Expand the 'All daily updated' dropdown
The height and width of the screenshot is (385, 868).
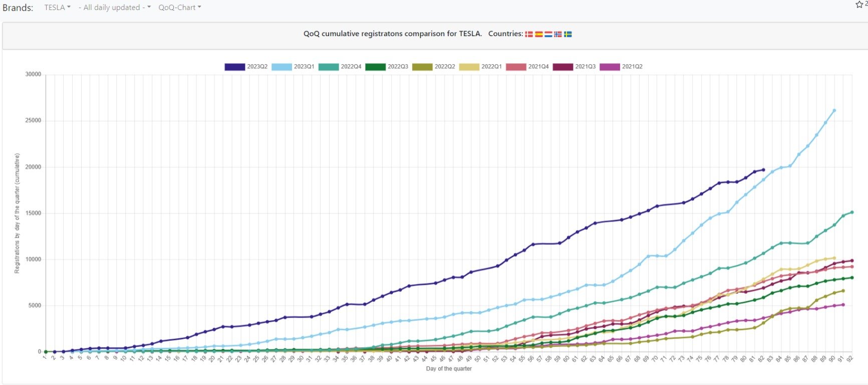(x=115, y=8)
